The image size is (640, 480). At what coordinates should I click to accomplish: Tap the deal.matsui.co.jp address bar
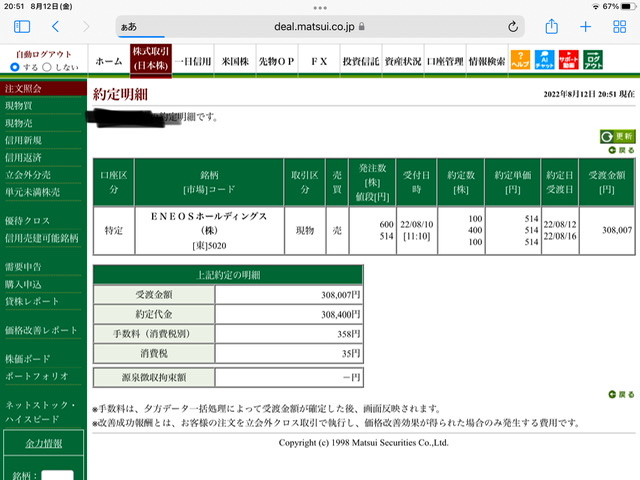(x=320, y=27)
